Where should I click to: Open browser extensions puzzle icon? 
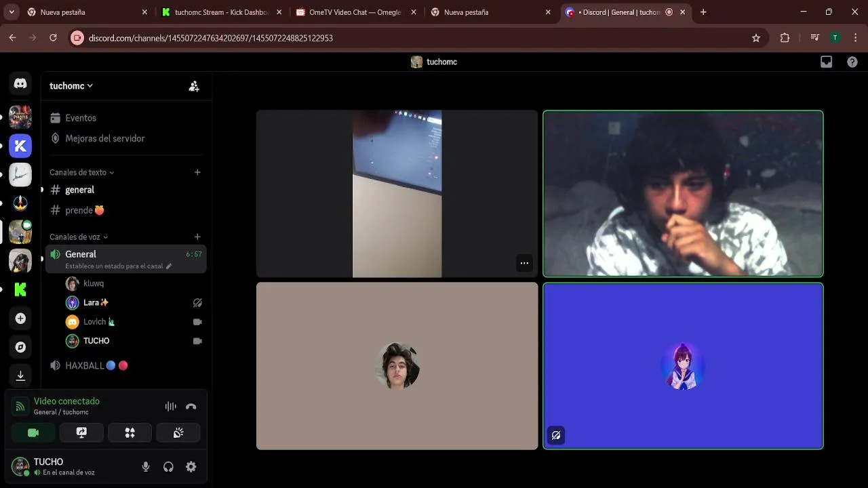(785, 38)
